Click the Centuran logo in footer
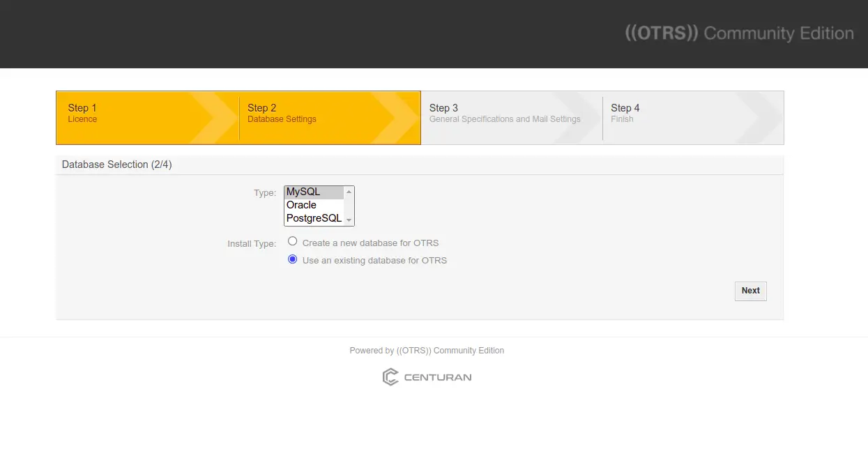Image resolution: width=868 pixels, height=451 pixels. (x=427, y=377)
